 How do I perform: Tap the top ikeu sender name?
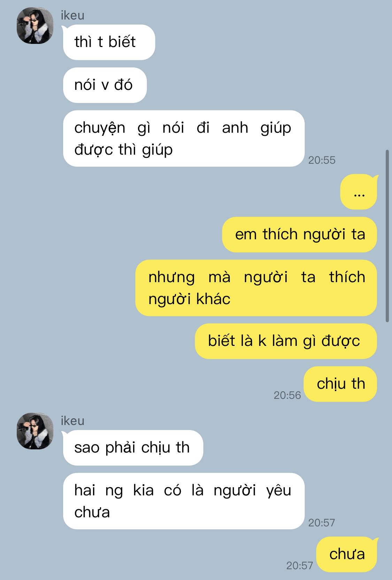[x=72, y=16]
